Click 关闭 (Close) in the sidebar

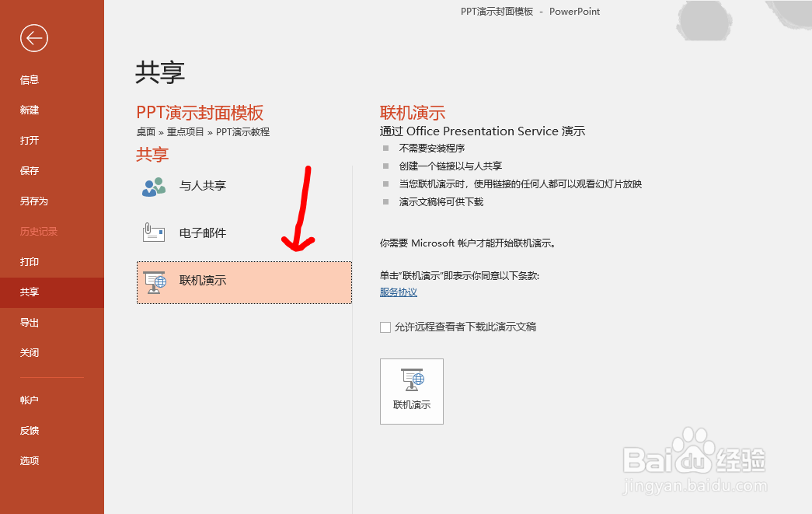[29, 353]
